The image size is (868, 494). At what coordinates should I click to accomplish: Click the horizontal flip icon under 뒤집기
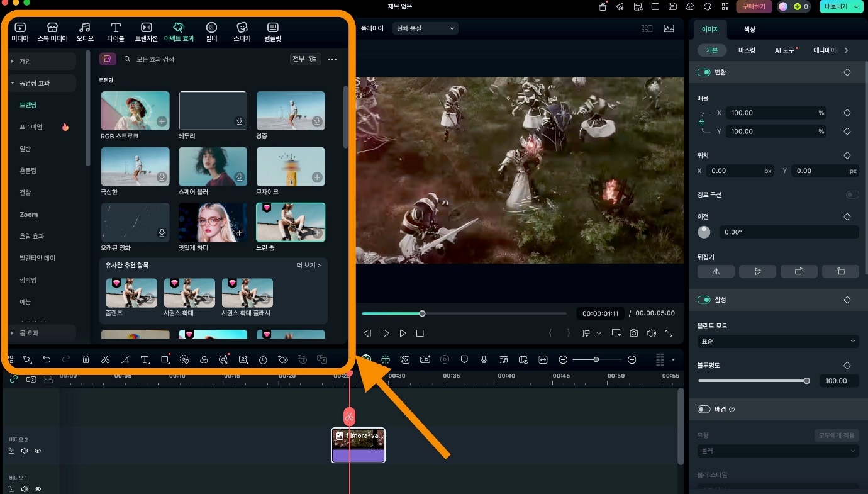click(x=716, y=271)
